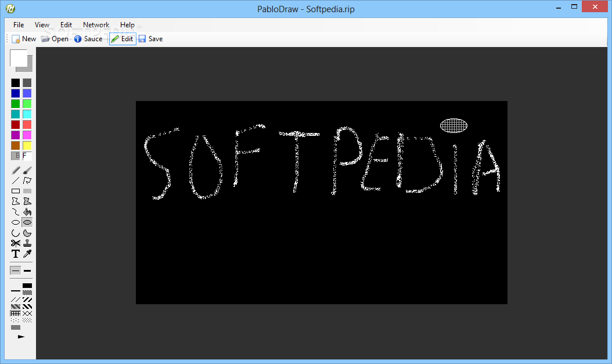
Task: Select the Bezier curve tool
Action: coord(16,212)
